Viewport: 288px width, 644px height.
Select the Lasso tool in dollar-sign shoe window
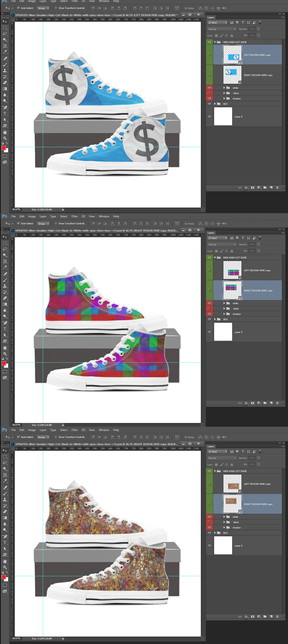(5, 33)
